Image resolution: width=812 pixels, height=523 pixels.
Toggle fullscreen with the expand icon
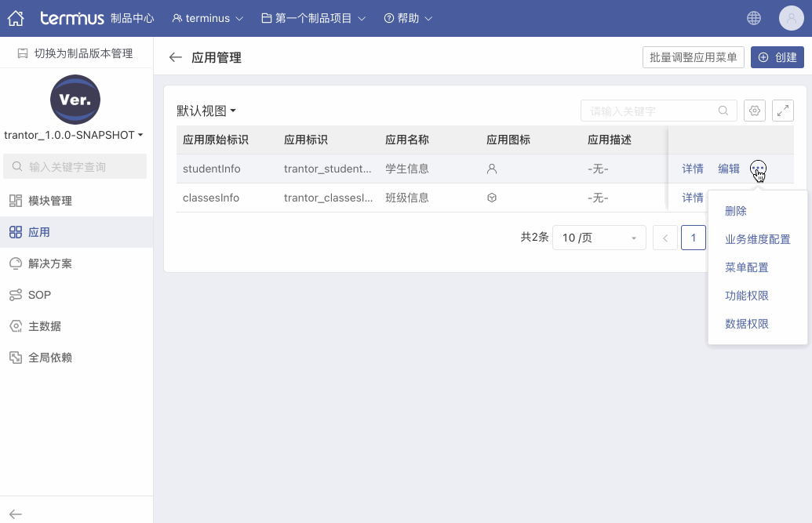[783, 111]
